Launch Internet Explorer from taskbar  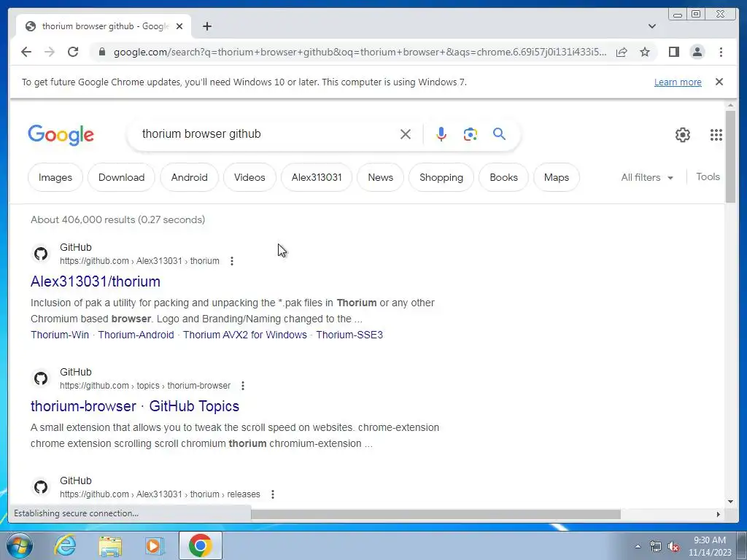coord(65,545)
